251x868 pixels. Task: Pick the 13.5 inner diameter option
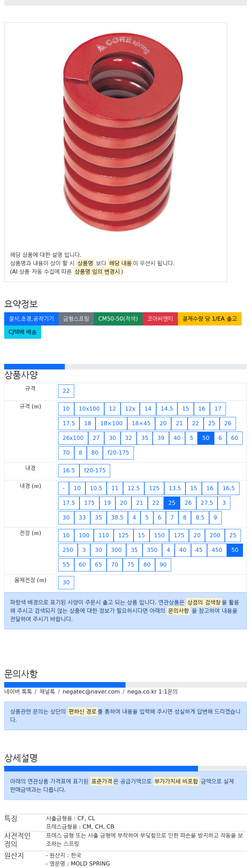[x=175, y=488]
